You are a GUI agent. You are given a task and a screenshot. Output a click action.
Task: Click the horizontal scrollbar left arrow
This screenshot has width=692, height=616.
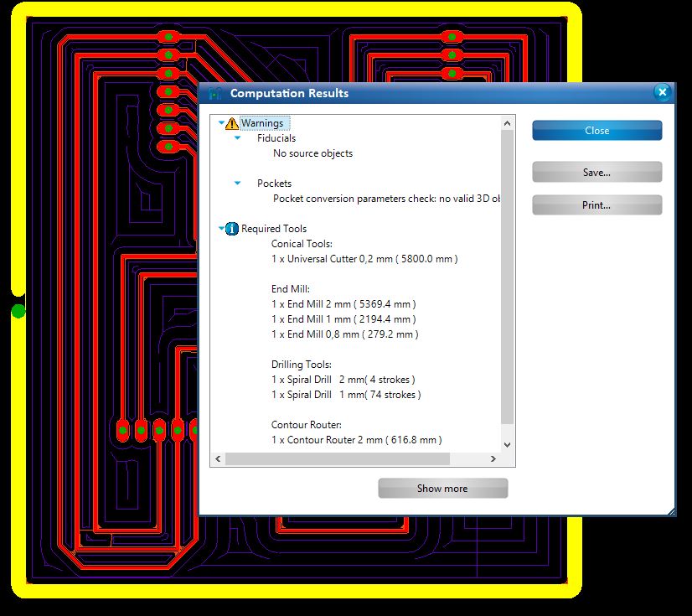[x=218, y=458]
